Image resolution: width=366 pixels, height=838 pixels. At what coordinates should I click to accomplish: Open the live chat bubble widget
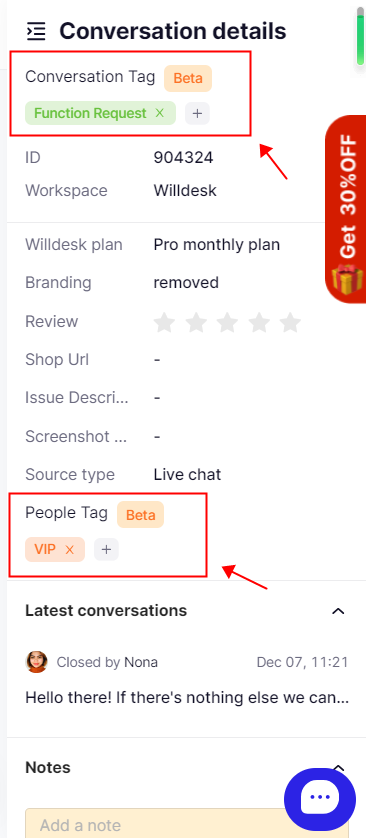pos(320,796)
